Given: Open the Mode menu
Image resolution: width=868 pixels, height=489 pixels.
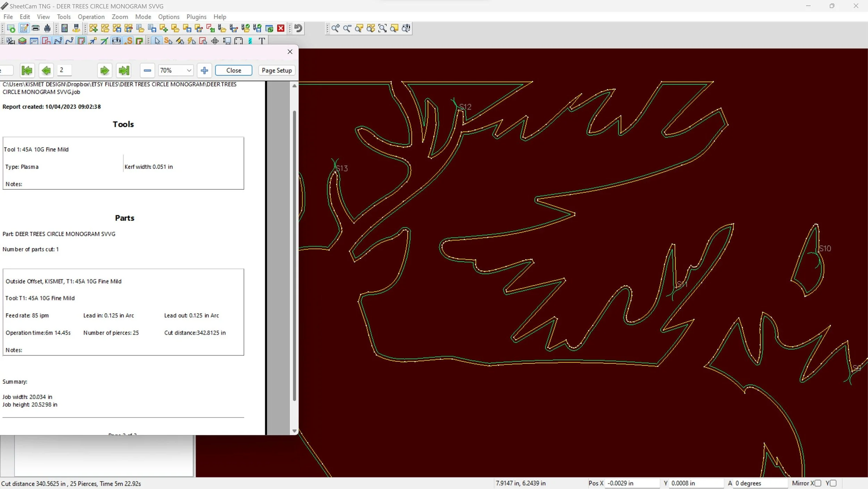Looking at the screenshot, I should 143,17.
